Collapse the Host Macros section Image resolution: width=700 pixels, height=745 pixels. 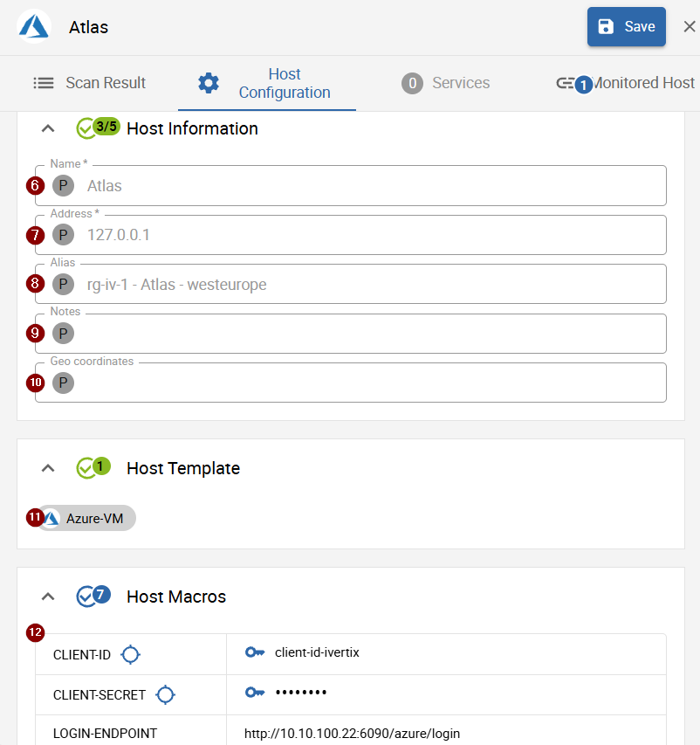point(48,597)
